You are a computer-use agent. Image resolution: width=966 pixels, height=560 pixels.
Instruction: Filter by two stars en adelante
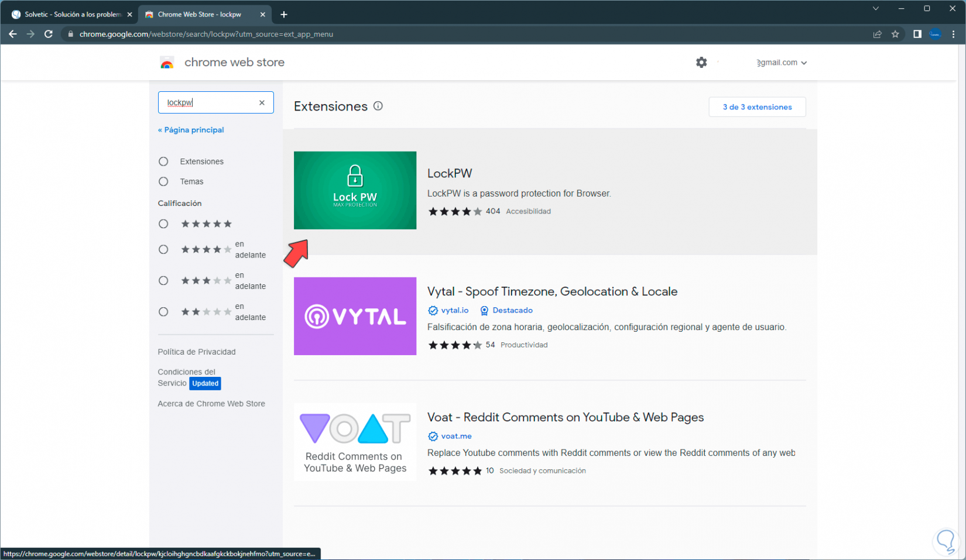[x=163, y=312]
